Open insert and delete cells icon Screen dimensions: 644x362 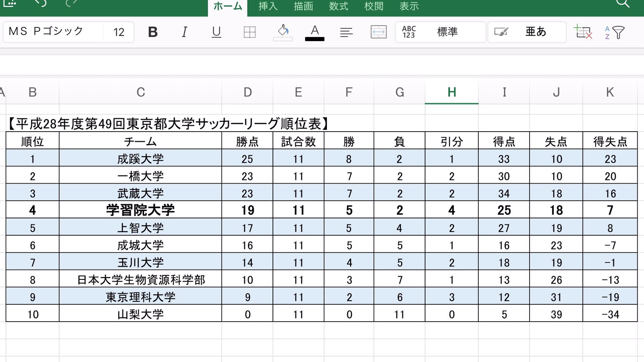583,32
